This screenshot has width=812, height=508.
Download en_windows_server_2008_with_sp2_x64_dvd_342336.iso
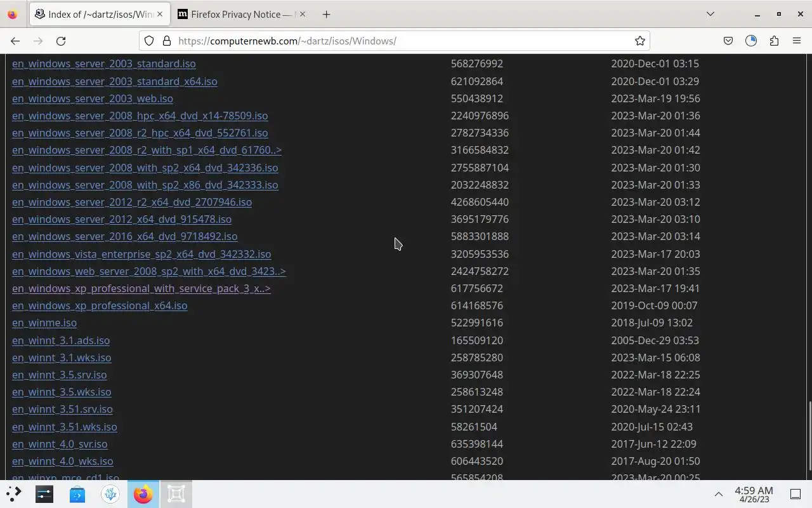pyautogui.click(x=145, y=168)
